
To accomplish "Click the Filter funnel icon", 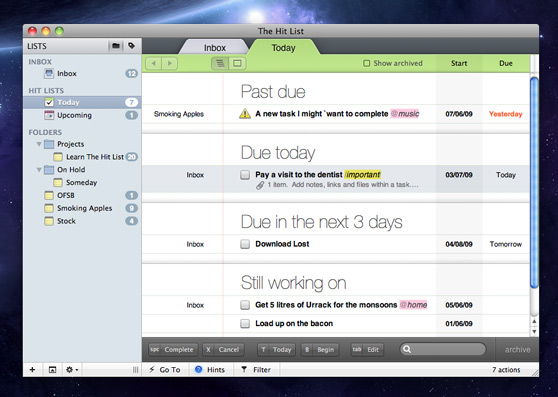I will pyautogui.click(x=244, y=370).
